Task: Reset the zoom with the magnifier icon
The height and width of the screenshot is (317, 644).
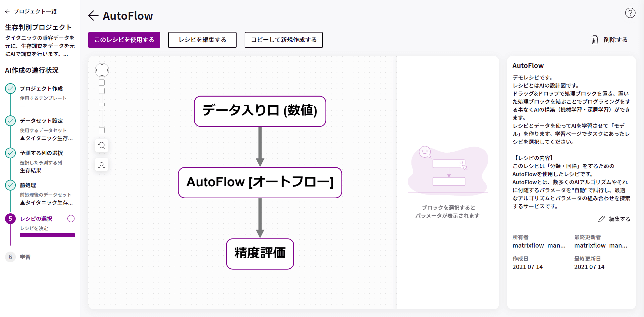Action: (102, 146)
